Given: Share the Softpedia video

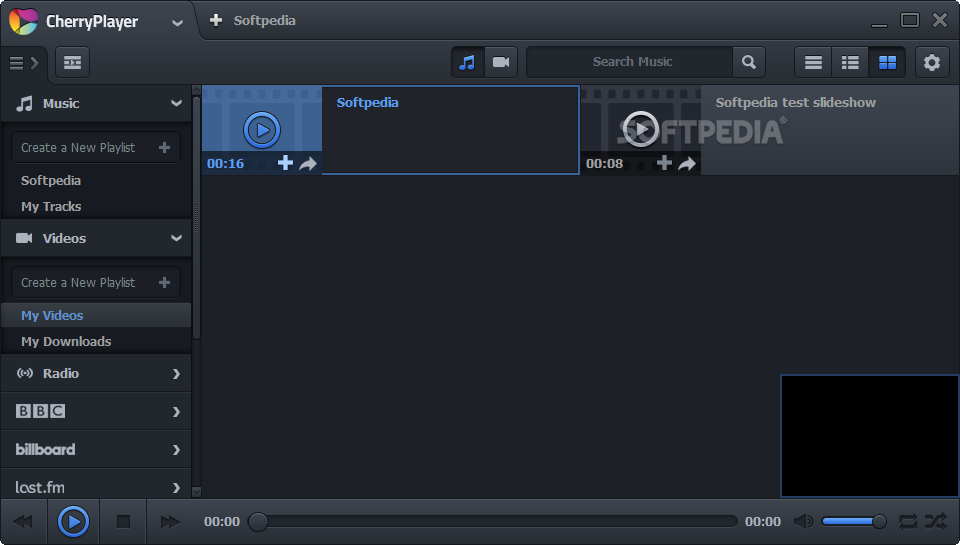Looking at the screenshot, I should [308, 164].
